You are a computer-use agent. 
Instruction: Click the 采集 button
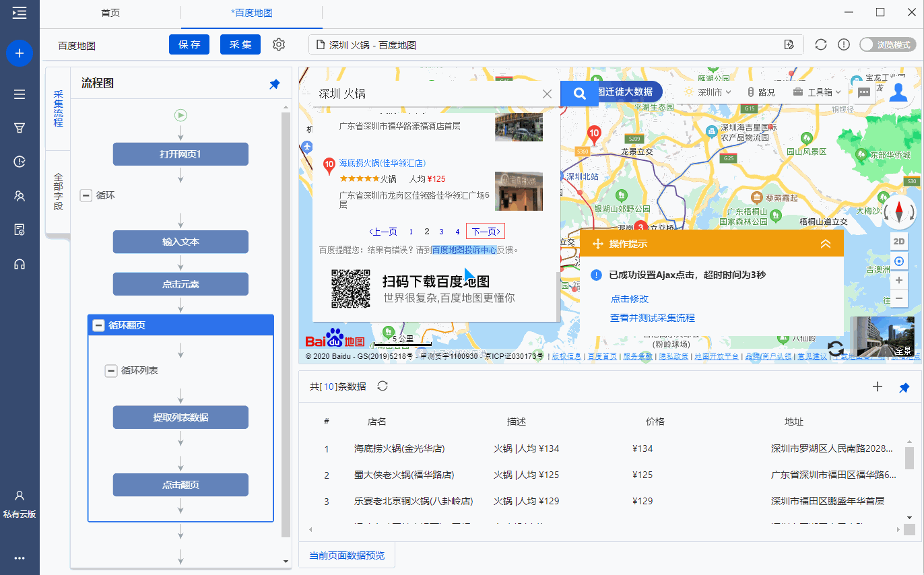[240, 44]
